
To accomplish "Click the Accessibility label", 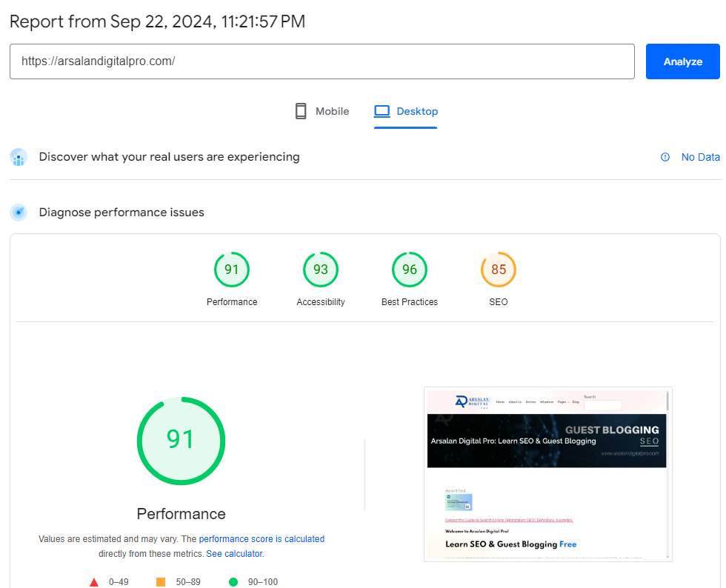I will tap(320, 302).
